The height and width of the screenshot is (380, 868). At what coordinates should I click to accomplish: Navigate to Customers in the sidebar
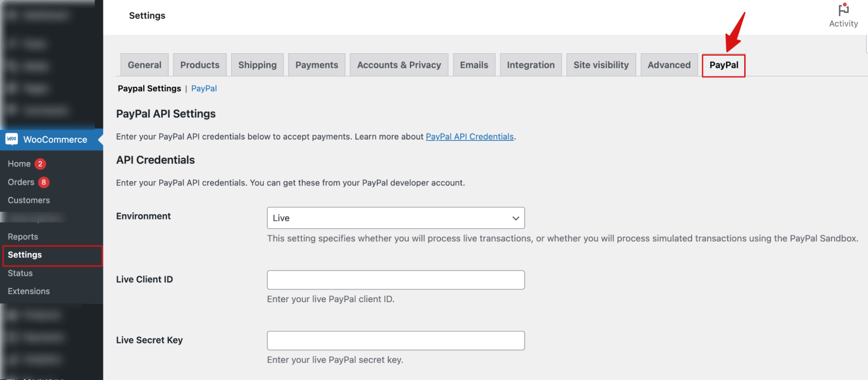point(28,200)
